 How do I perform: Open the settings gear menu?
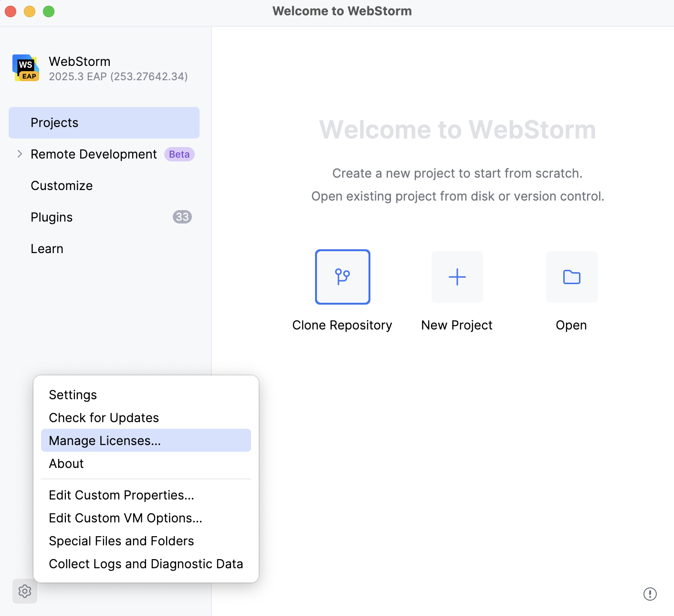24,592
